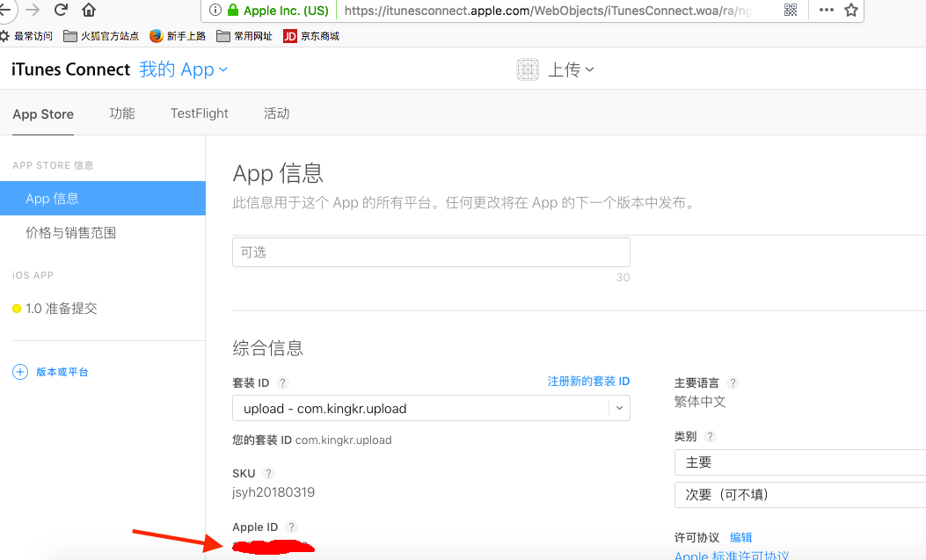
Task: Show help for 套装 ID question mark
Action: click(x=282, y=382)
